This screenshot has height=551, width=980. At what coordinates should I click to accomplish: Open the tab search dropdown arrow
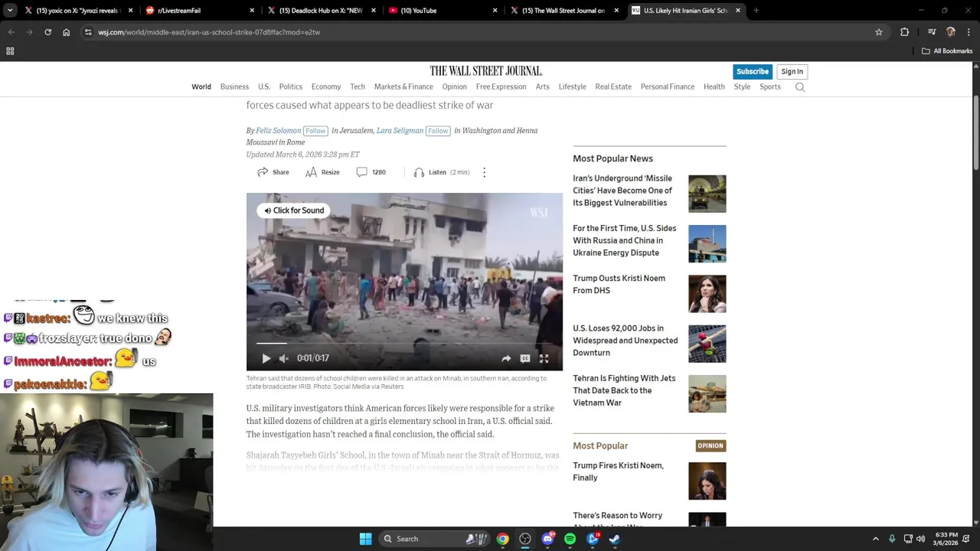[x=10, y=11]
